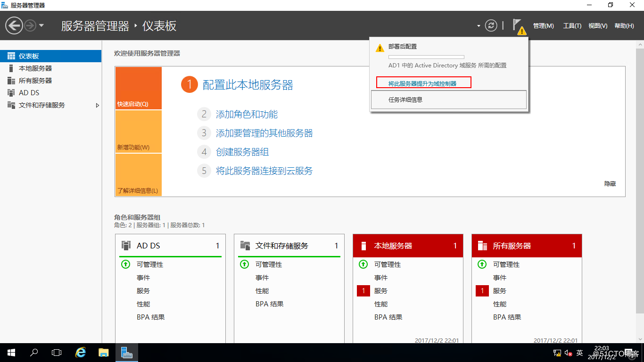Click the 本地服务器 sidebar icon

click(x=11, y=68)
